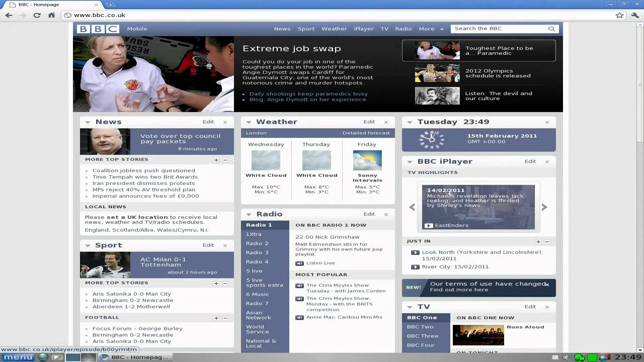Play the EastEnders highlight
Viewport: 644px width, 362px height.
click(429, 225)
